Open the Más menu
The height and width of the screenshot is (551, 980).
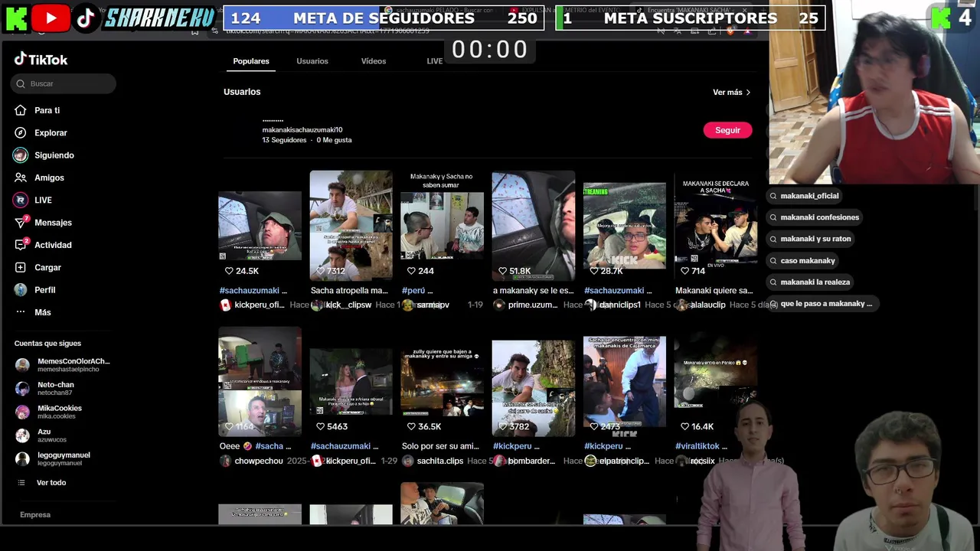click(x=42, y=312)
